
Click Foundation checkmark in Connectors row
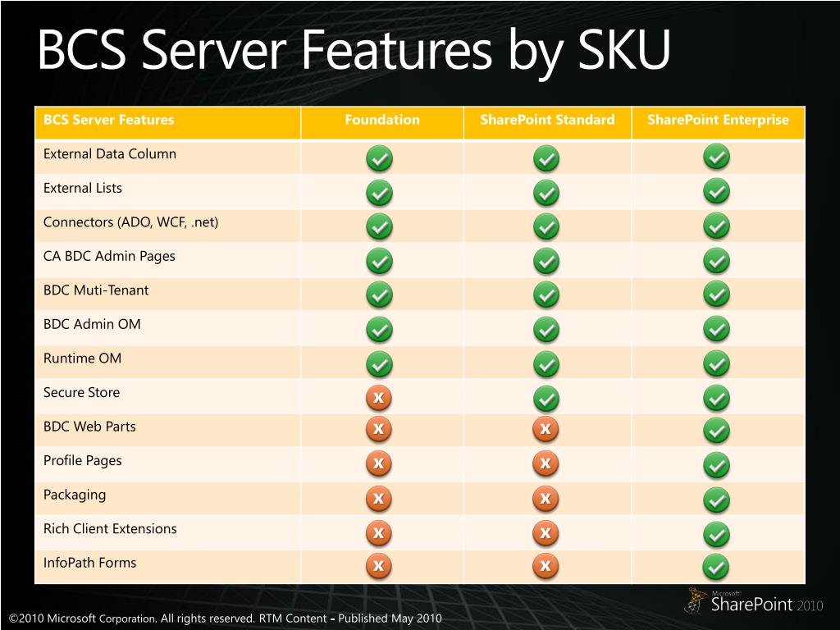[x=379, y=226]
